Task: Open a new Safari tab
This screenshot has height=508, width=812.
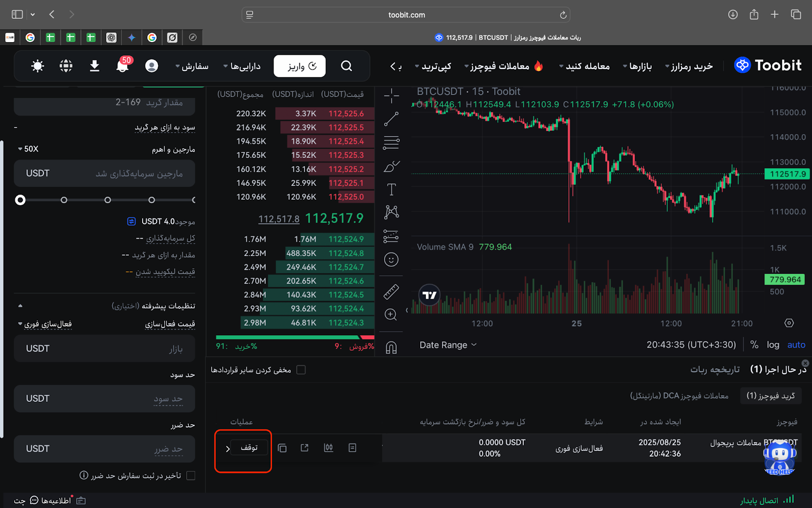Action: 774,14
